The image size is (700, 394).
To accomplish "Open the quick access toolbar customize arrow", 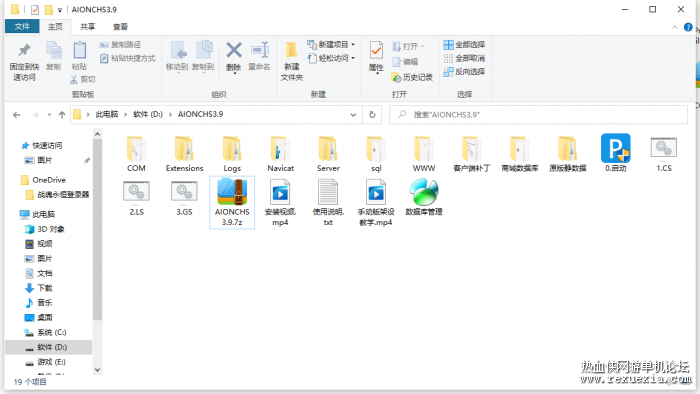I will point(59,10).
